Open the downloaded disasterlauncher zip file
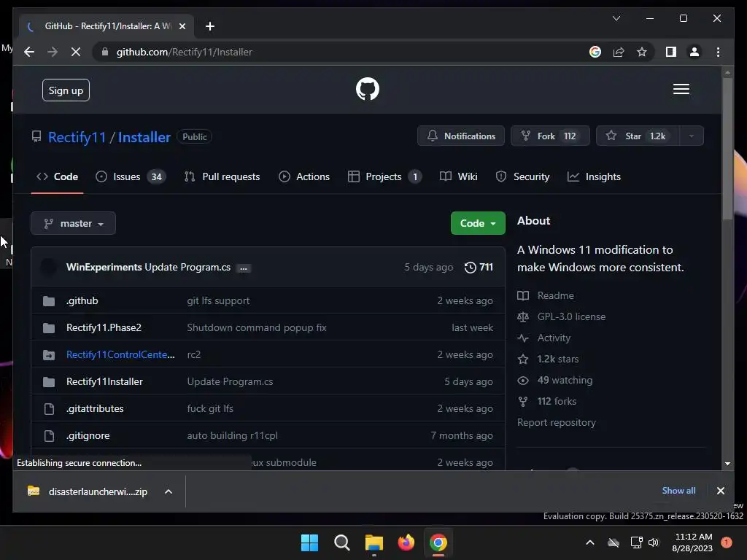 [88, 491]
